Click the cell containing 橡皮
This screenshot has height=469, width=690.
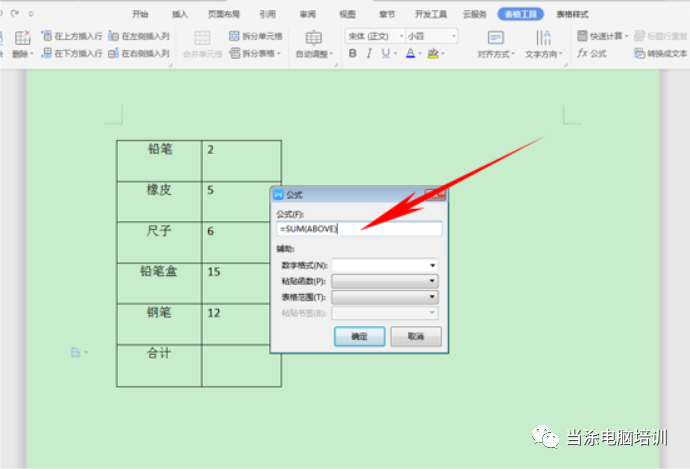(159, 202)
